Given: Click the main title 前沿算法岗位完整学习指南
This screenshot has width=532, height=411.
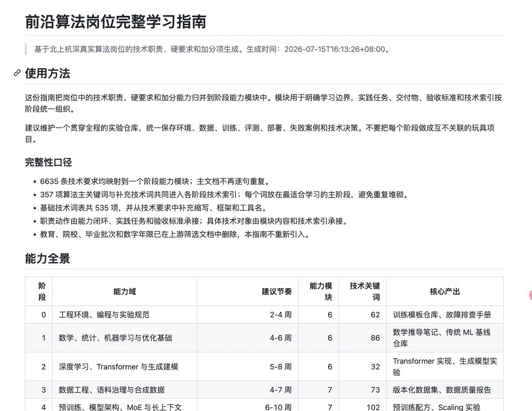Looking at the screenshot, I should (116, 22).
